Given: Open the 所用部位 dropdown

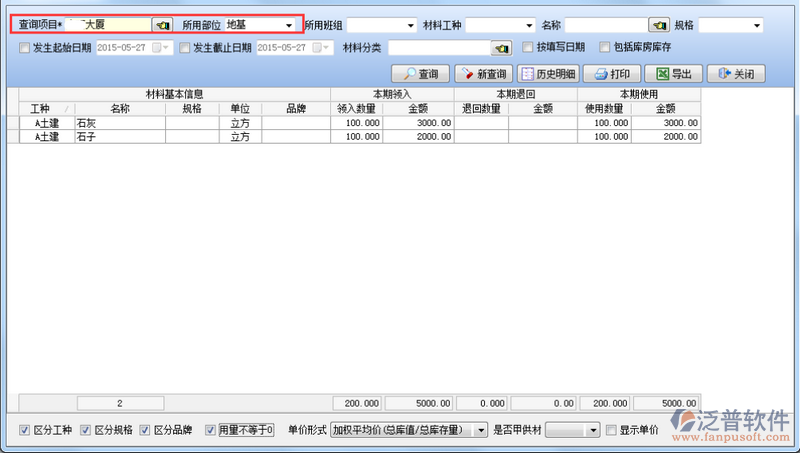Looking at the screenshot, I should [289, 25].
